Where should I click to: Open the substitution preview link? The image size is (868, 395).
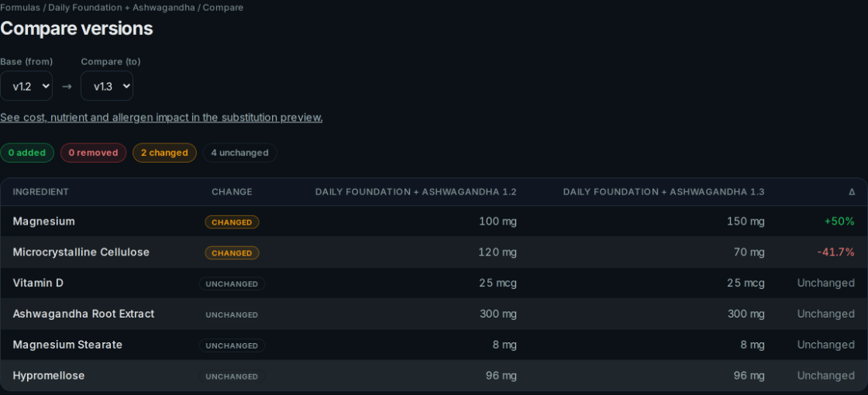(x=161, y=117)
